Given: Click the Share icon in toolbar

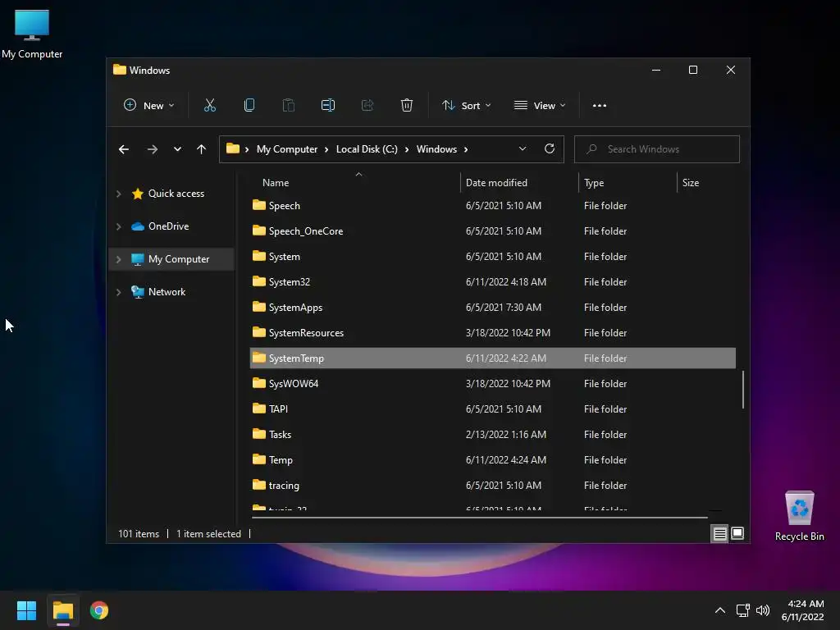Looking at the screenshot, I should 367,106.
